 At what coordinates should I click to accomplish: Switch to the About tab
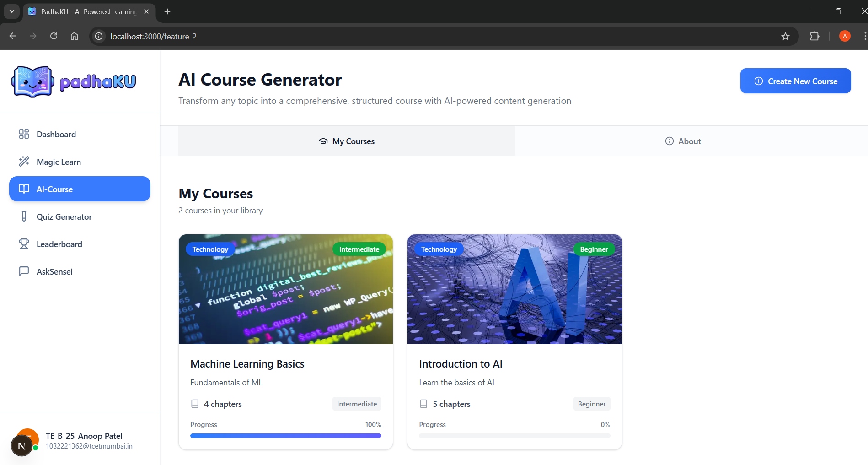(683, 141)
